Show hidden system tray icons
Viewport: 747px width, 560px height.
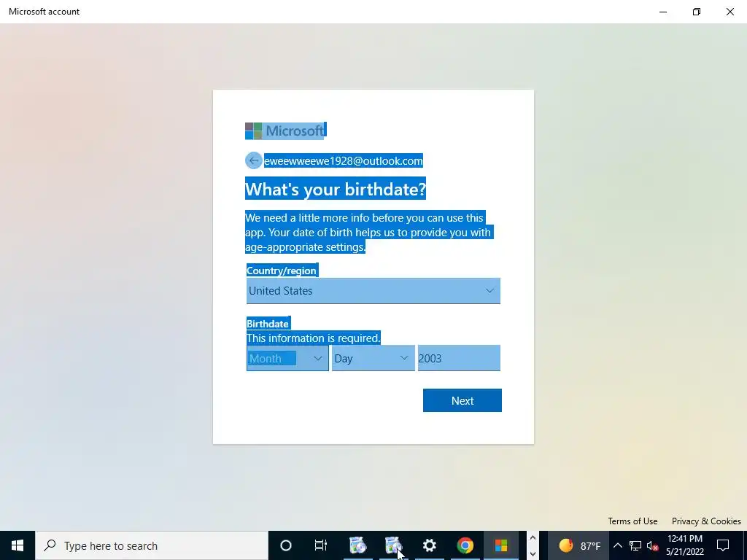click(617, 545)
